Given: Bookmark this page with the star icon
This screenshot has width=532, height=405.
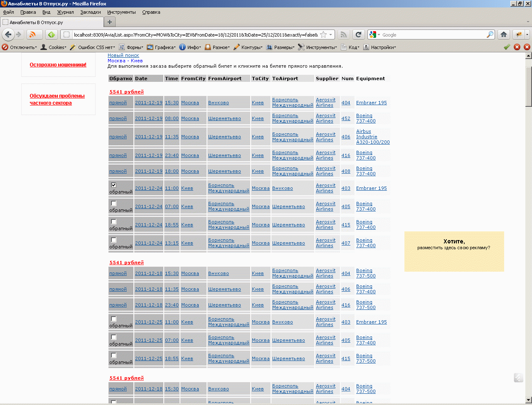Looking at the screenshot, I should [x=323, y=34].
